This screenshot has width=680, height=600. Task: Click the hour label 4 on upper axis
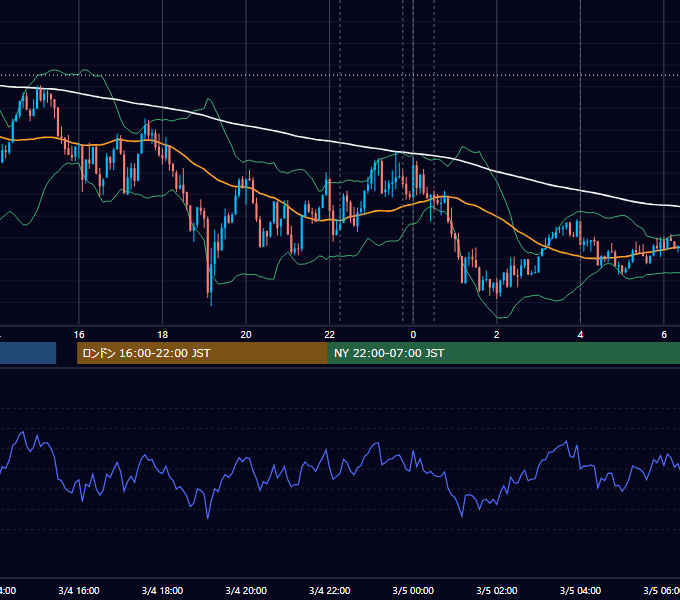(580, 334)
